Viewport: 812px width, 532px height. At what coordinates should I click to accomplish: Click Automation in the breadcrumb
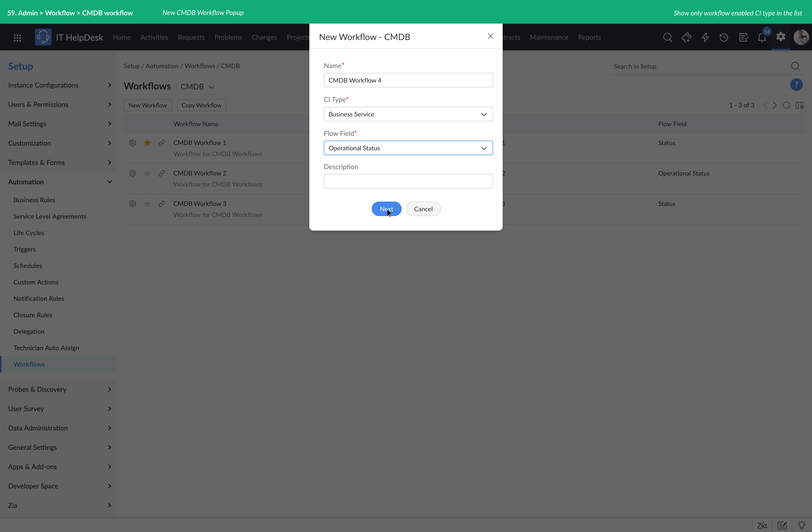click(x=162, y=66)
